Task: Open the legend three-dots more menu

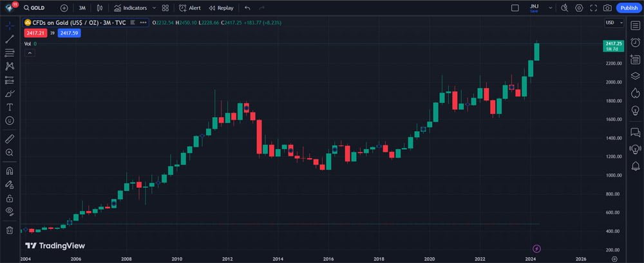Action: [143, 23]
